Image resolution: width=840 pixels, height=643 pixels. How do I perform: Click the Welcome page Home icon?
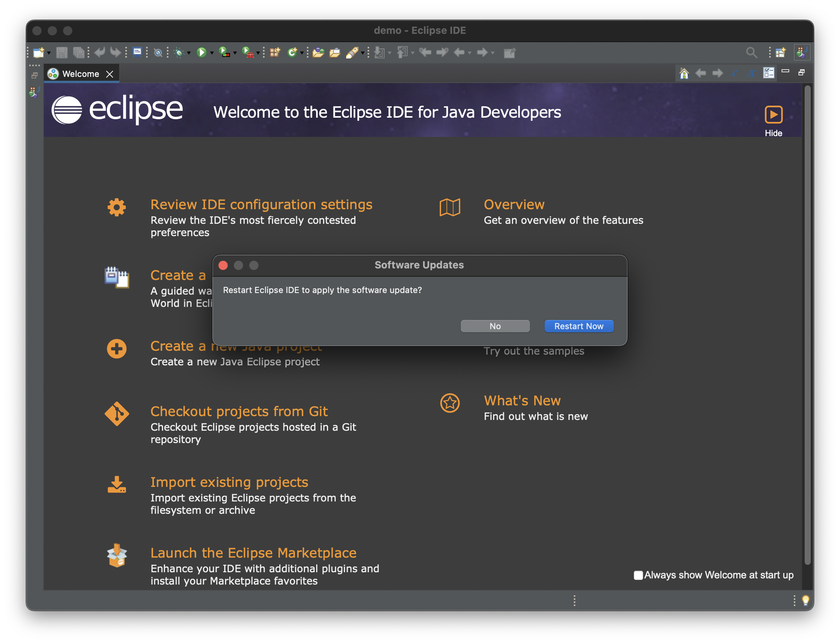click(x=684, y=73)
